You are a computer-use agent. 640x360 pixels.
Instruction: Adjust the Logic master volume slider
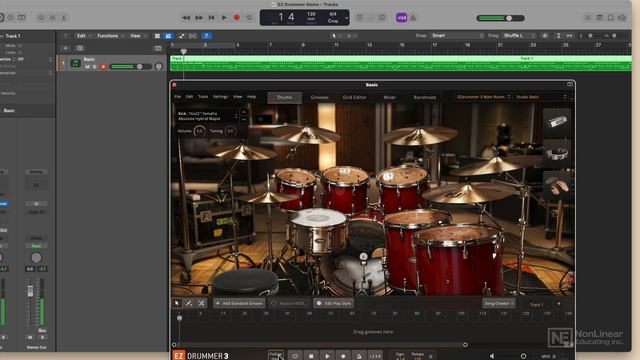(x=500, y=18)
